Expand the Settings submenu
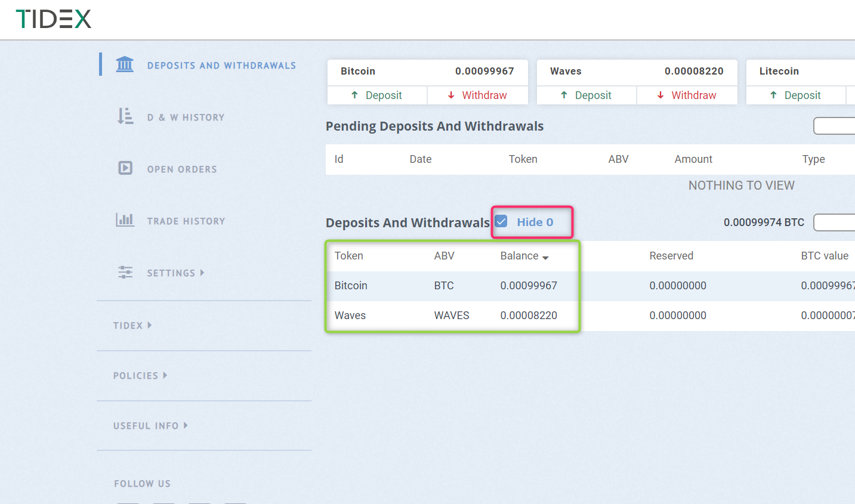This screenshot has width=855, height=504. (176, 273)
